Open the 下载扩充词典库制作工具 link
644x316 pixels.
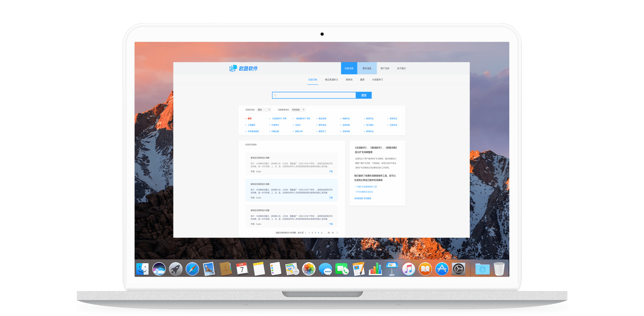click(366, 187)
